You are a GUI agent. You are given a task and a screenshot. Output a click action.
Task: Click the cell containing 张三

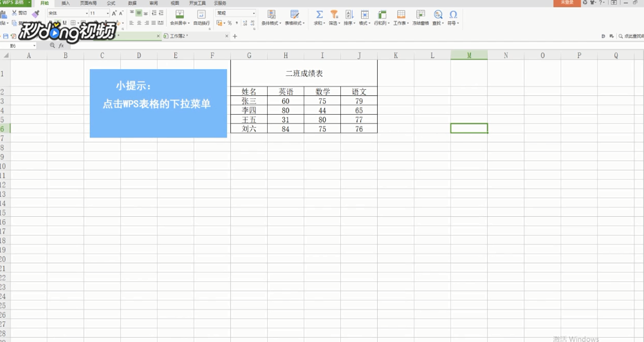tap(249, 101)
